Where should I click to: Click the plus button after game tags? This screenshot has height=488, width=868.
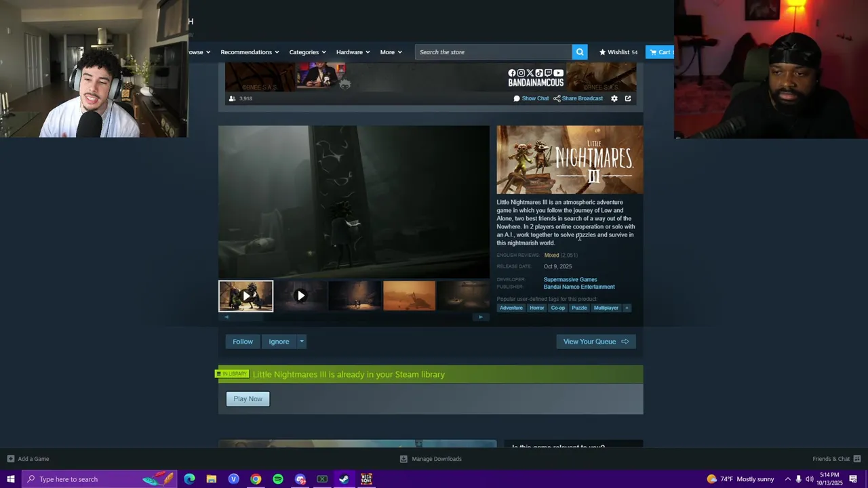pos(627,308)
